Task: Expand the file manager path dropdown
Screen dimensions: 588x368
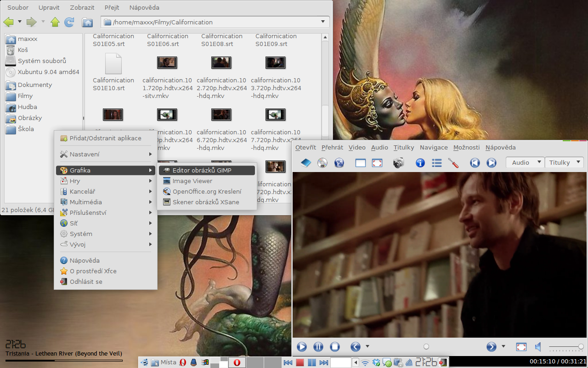Action: pyautogui.click(x=322, y=22)
